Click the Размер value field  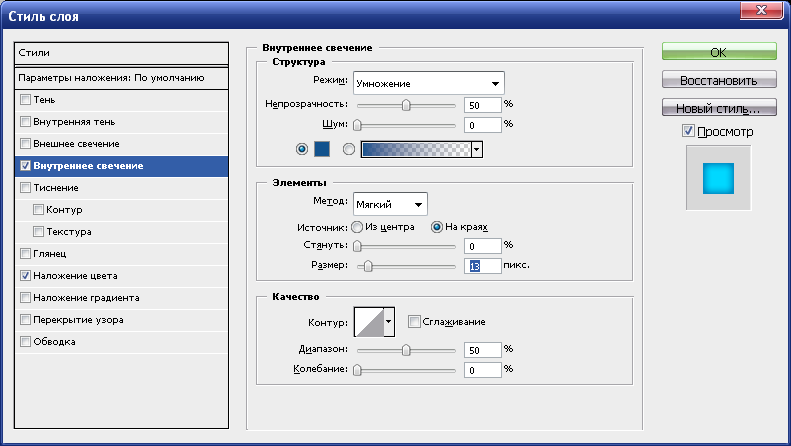coord(483,266)
